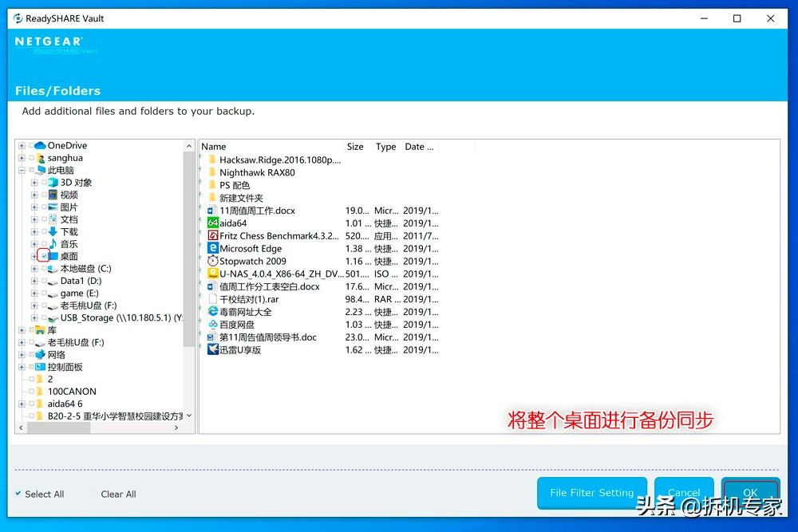This screenshot has width=798, height=532.
Task: Check the 视频 folder checkbox
Action: click(x=44, y=195)
